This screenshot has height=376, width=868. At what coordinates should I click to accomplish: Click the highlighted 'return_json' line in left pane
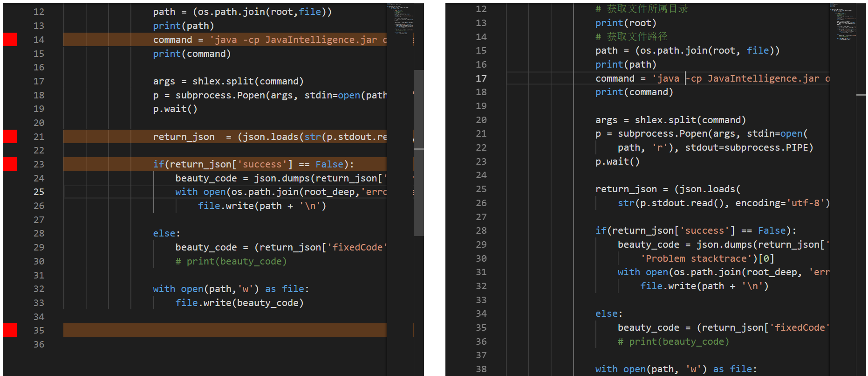225,137
